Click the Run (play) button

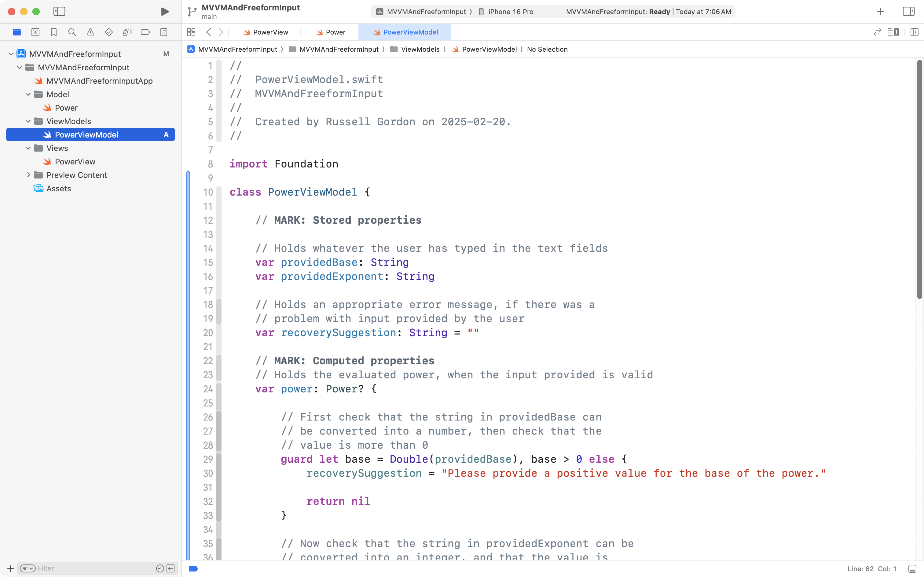coord(165,11)
